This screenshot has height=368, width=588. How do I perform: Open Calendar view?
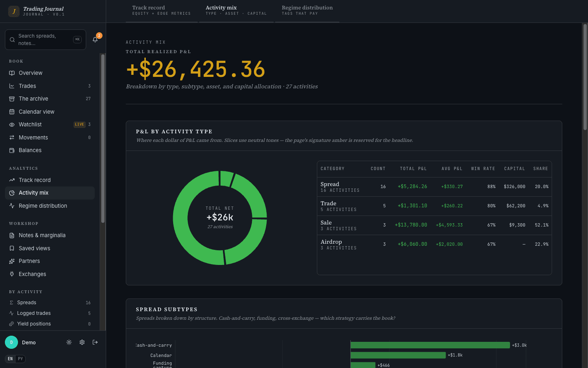pos(50,112)
